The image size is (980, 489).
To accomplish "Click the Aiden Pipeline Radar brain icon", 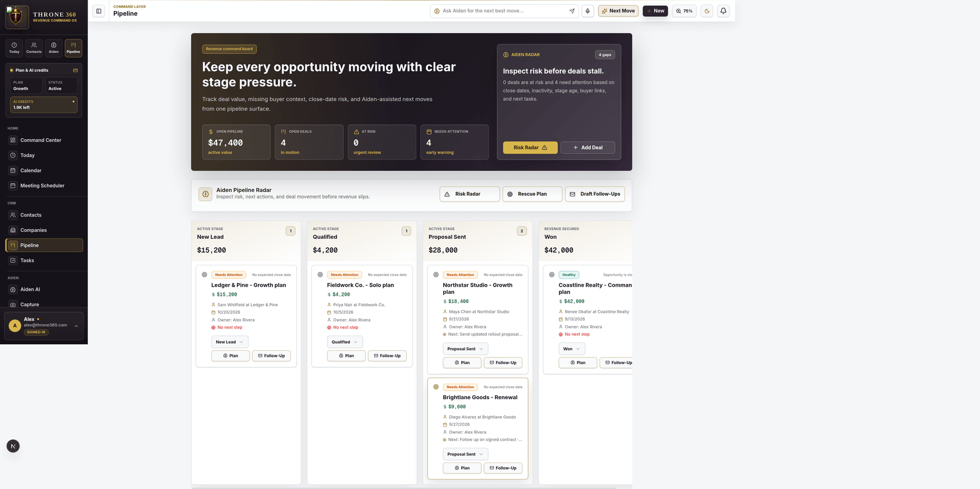I will 205,194.
